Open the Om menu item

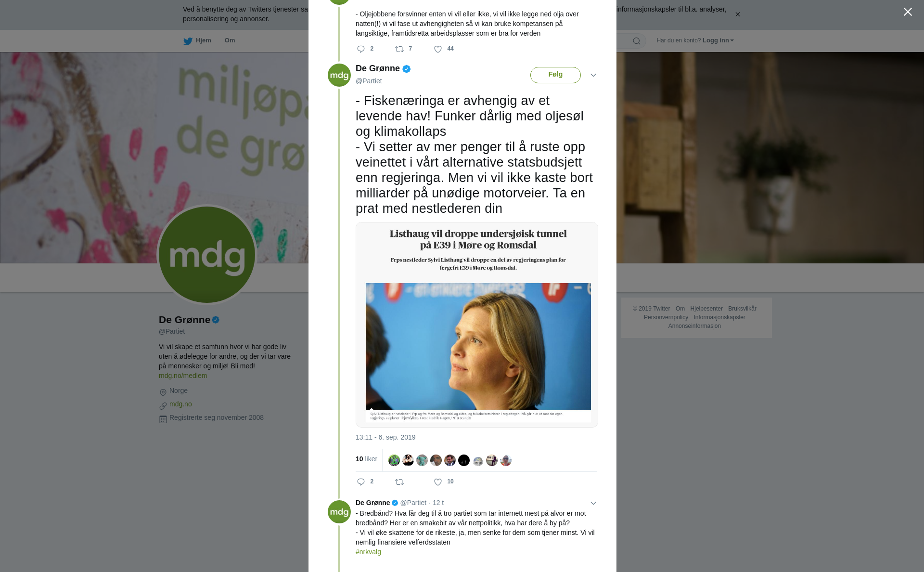(230, 40)
